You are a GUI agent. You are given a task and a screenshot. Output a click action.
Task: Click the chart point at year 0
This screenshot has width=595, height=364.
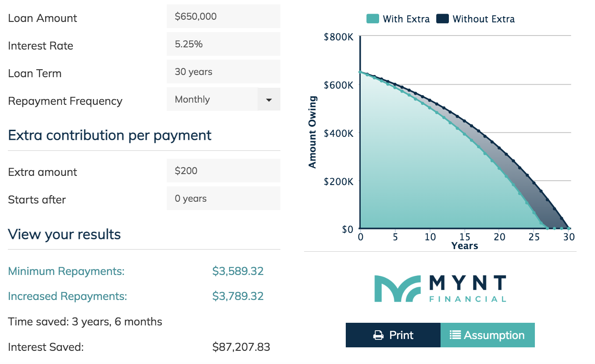point(360,72)
